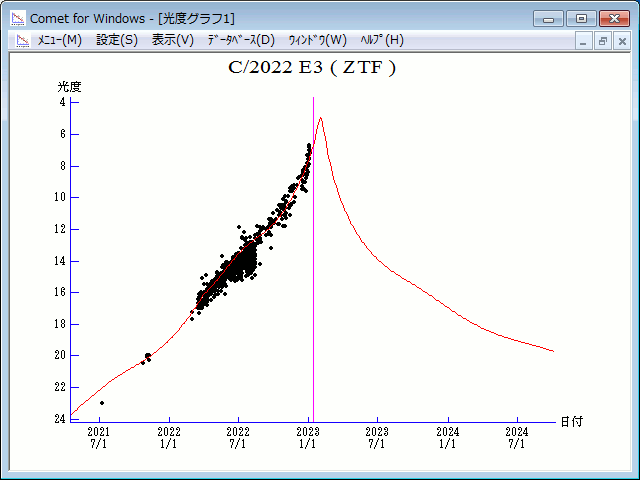
Task: Open the ヘルプ(H) help menu
Action: 381,40
